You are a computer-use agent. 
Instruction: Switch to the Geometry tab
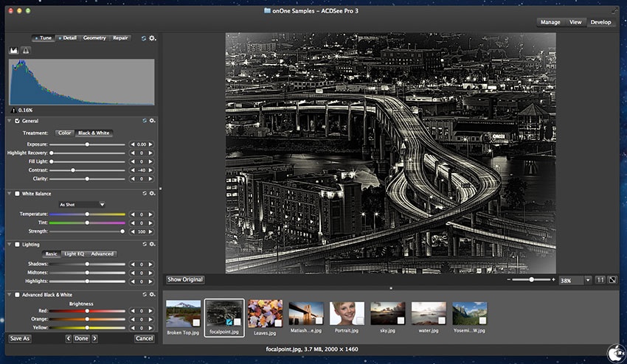pyautogui.click(x=94, y=38)
